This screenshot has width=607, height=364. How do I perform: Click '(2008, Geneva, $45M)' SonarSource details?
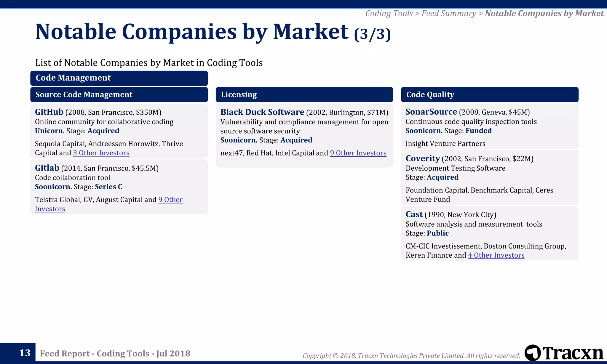494,112
